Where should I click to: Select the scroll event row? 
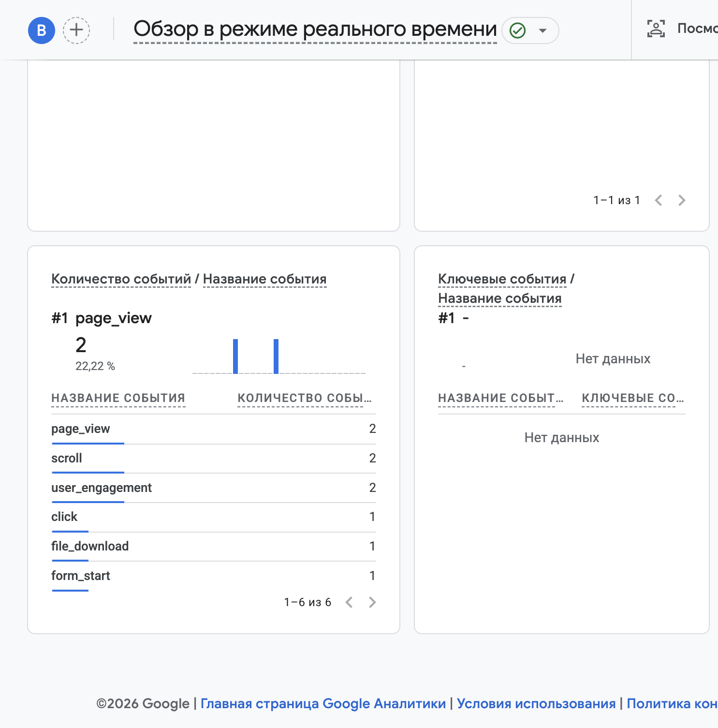tap(214, 459)
